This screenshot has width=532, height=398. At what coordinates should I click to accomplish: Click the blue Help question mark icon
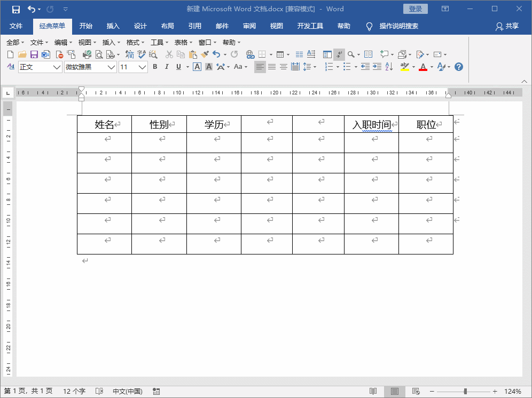[x=458, y=67]
